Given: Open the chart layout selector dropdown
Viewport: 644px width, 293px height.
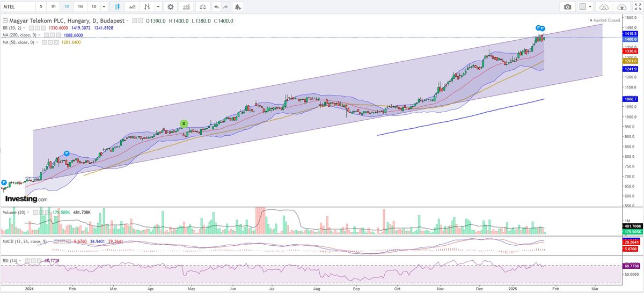Looking at the screenshot, I should pos(586,7).
